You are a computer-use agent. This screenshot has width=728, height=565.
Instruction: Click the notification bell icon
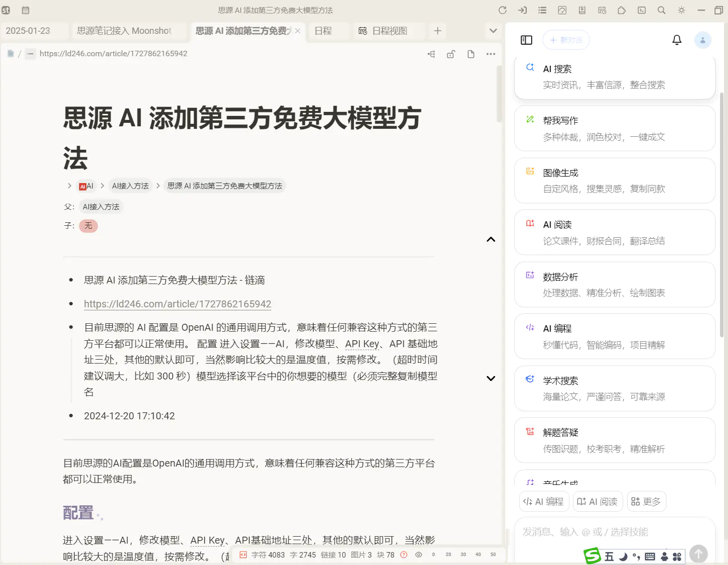tap(676, 40)
